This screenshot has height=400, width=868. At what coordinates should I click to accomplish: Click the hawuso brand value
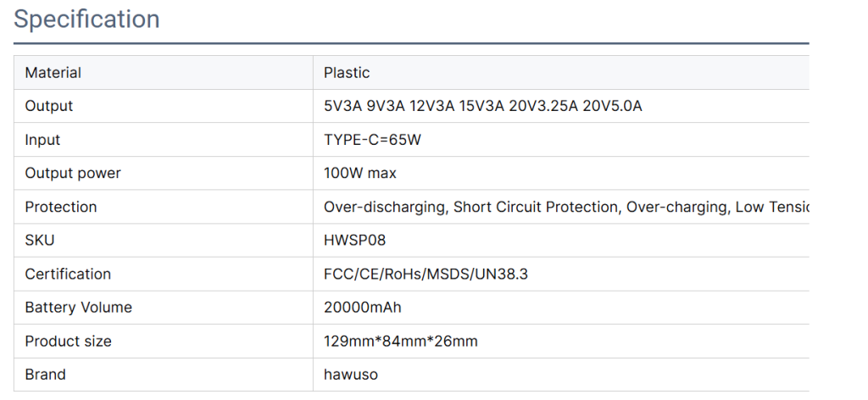[x=351, y=375]
